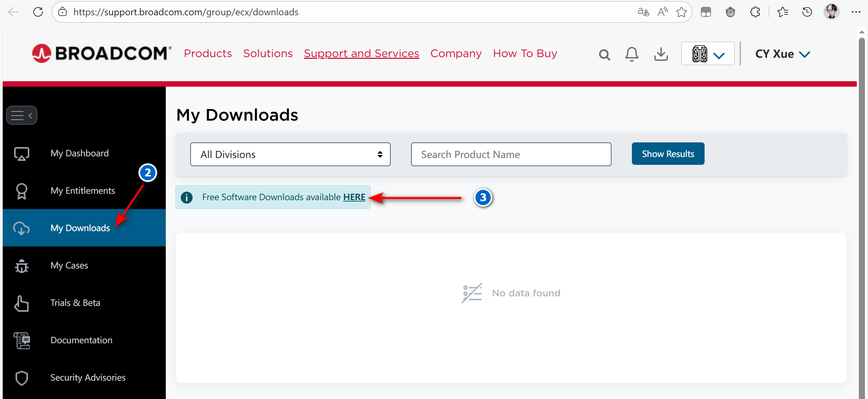
Task: Open Support and Services menu
Action: pyautogui.click(x=361, y=53)
